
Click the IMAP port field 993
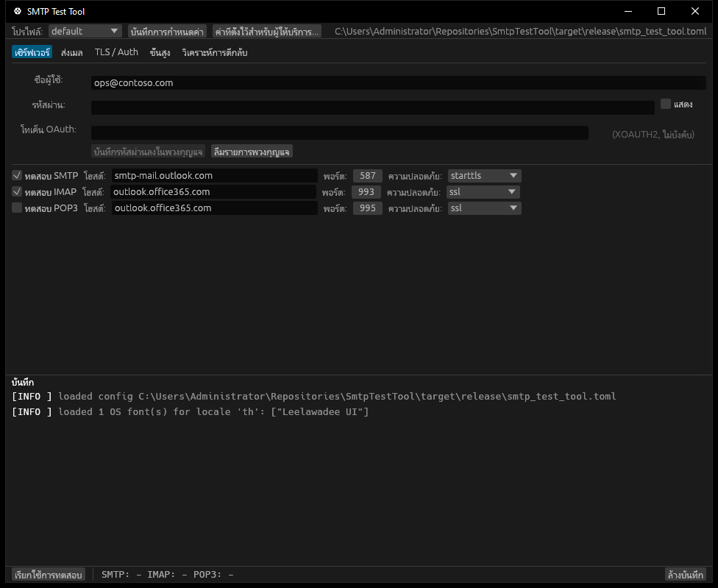click(366, 191)
